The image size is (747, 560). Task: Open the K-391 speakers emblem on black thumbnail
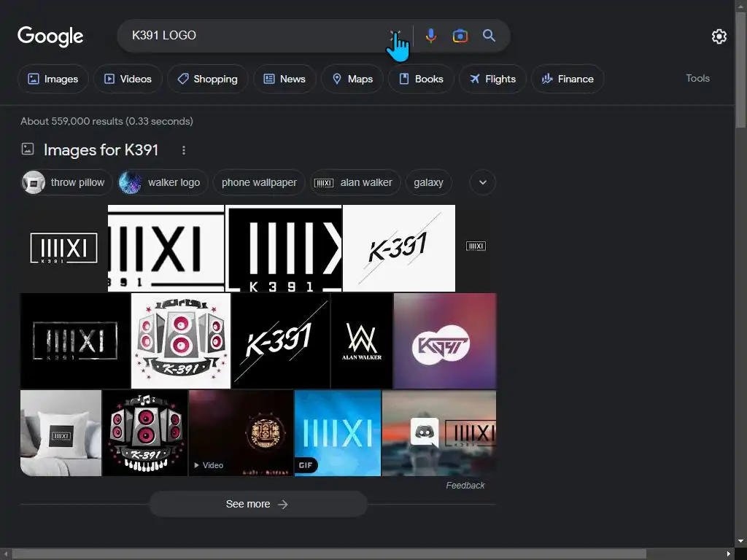pyautogui.click(x=145, y=433)
